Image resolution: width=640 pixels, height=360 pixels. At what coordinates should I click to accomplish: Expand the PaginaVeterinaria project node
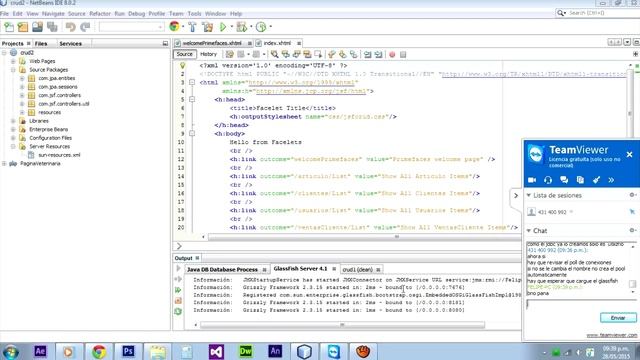(x=4, y=164)
